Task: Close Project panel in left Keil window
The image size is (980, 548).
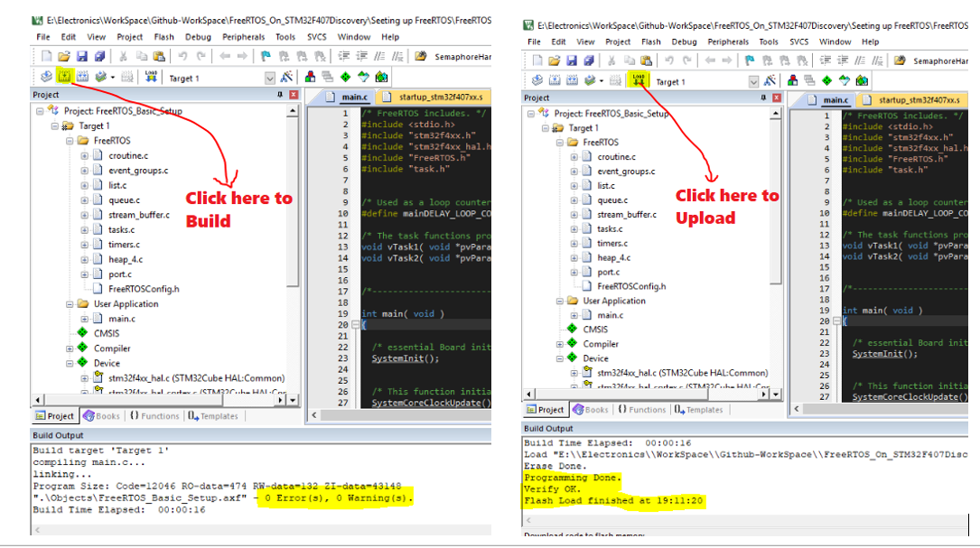Action: tap(294, 95)
